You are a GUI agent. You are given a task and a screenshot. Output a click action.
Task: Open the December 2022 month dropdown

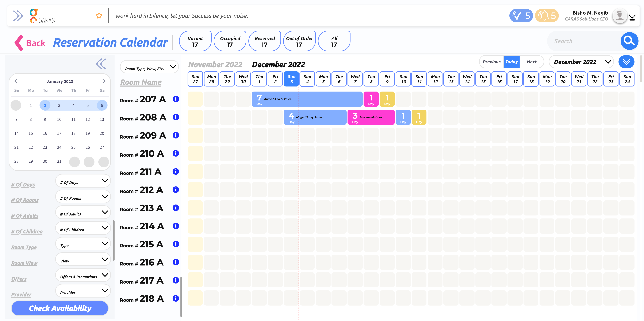pos(582,62)
